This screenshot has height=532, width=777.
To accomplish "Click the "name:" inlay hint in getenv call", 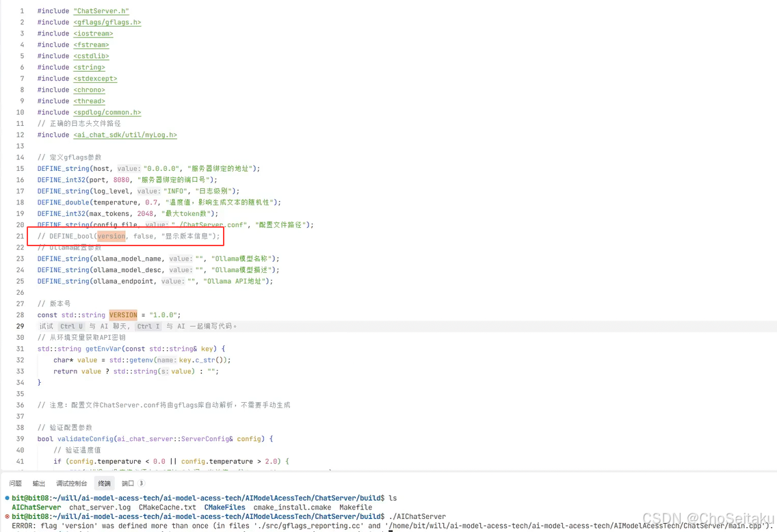I will pyautogui.click(x=166, y=360).
